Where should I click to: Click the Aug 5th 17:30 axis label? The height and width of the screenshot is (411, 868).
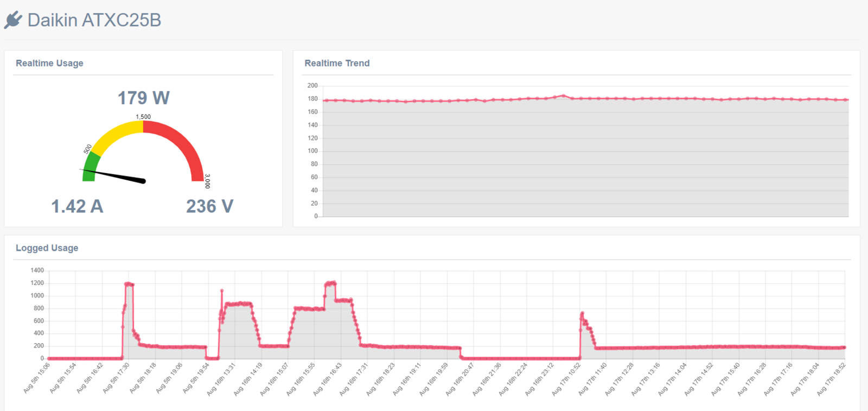coord(116,378)
